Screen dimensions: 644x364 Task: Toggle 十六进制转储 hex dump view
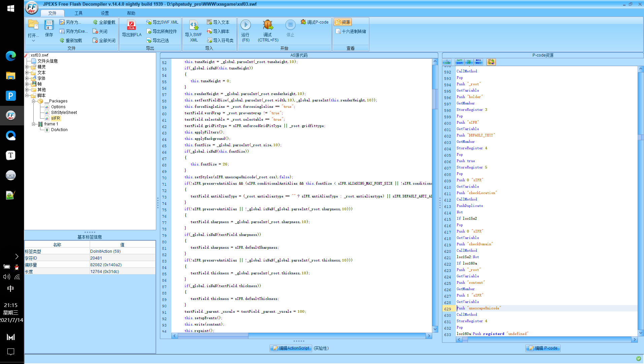coord(351,31)
